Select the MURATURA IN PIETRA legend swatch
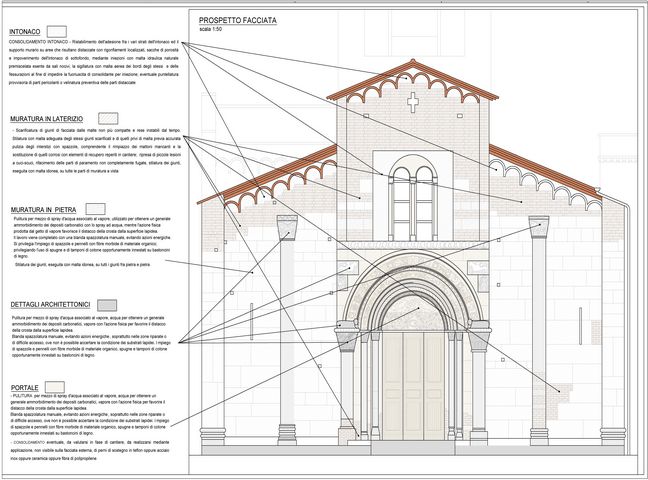 pos(96,207)
